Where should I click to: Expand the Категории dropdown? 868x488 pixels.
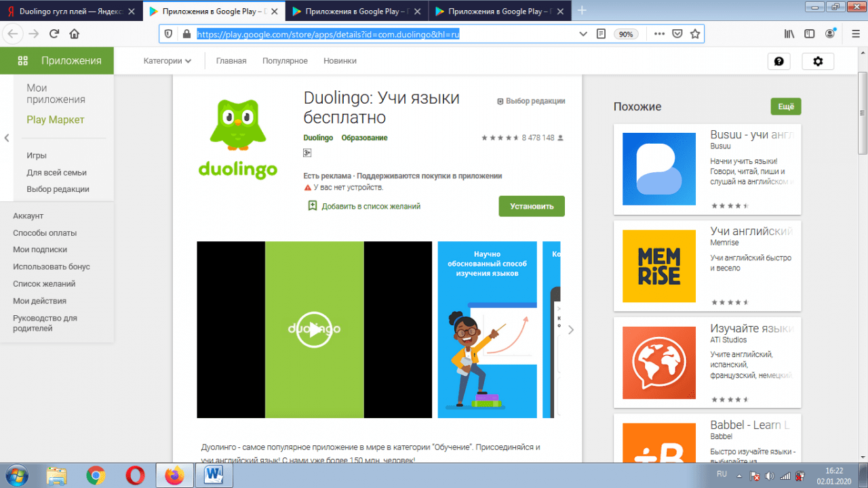(167, 61)
